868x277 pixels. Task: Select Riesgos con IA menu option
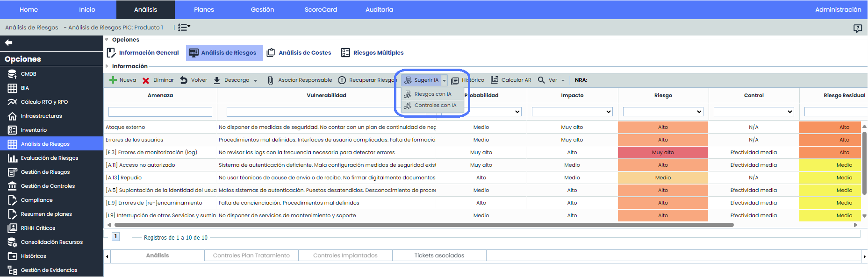click(432, 94)
